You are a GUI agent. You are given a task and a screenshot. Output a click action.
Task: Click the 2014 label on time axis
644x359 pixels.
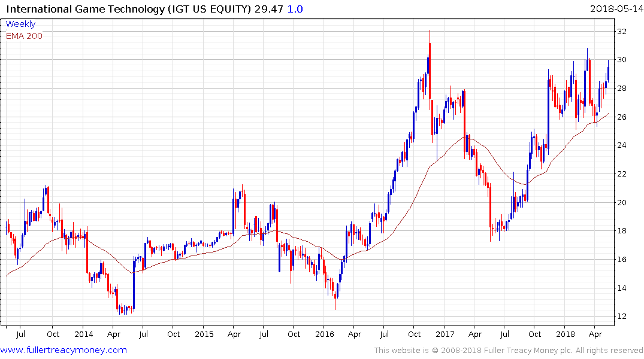coord(83,334)
